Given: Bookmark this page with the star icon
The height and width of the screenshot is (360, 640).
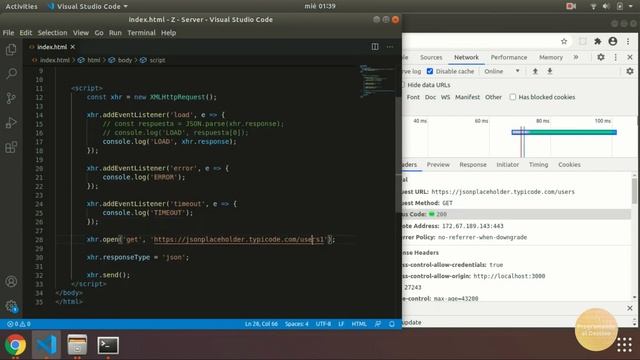Looking at the screenshot, I should coord(564,41).
